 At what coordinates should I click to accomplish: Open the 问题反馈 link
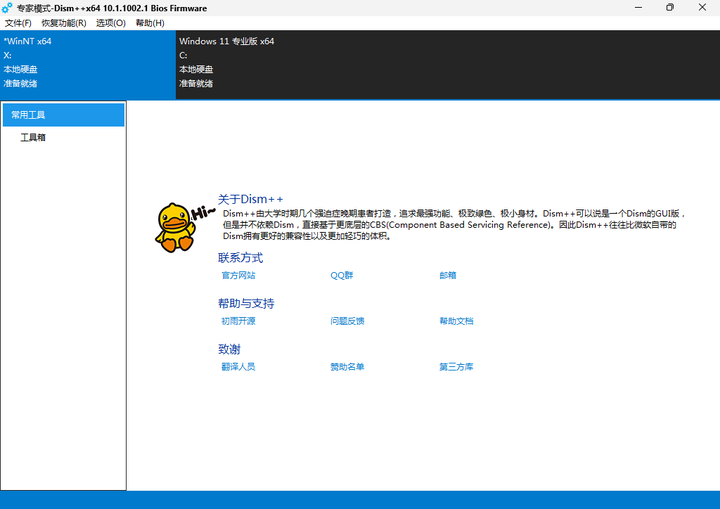pyautogui.click(x=347, y=321)
